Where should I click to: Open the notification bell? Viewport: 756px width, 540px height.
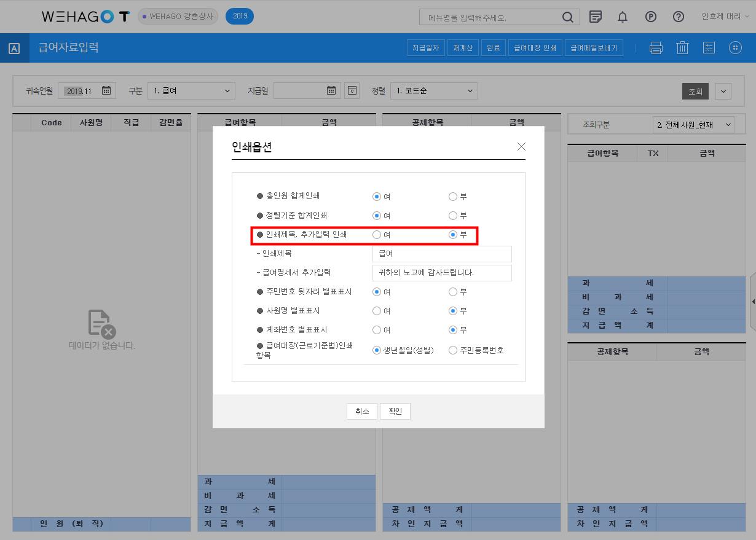pos(623,17)
